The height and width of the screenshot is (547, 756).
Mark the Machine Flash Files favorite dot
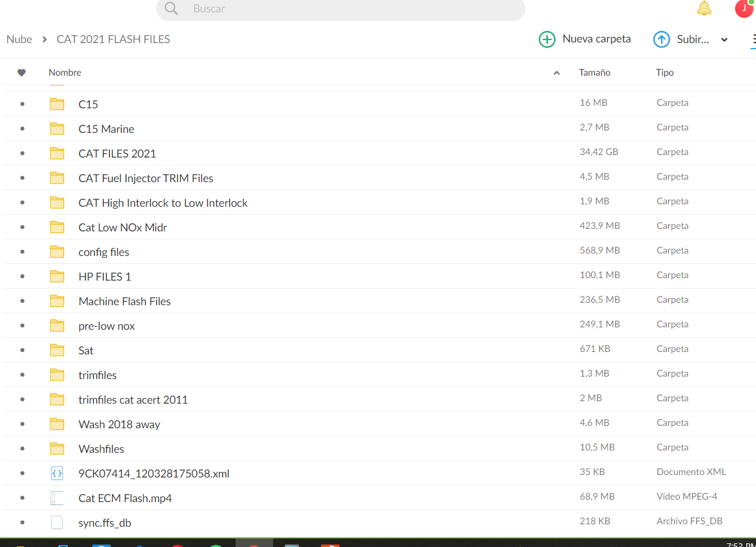pos(23,301)
